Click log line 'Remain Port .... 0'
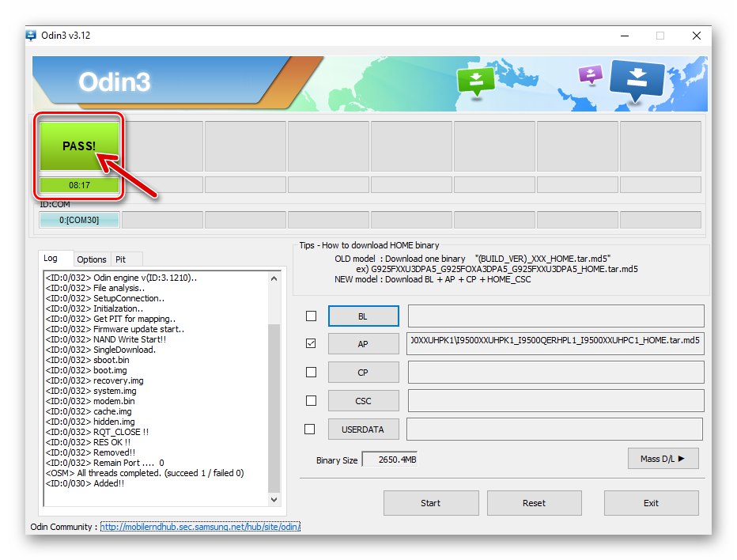The image size is (737, 560). click(x=105, y=463)
